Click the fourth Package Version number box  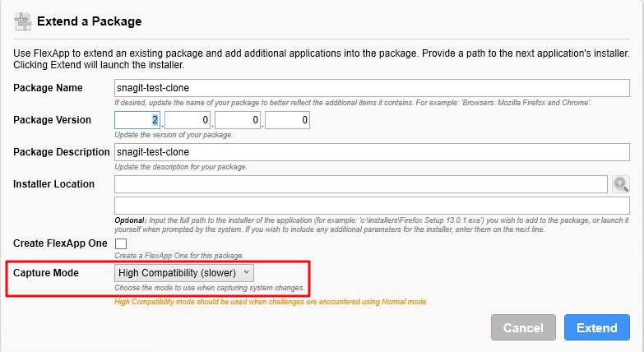coord(287,120)
